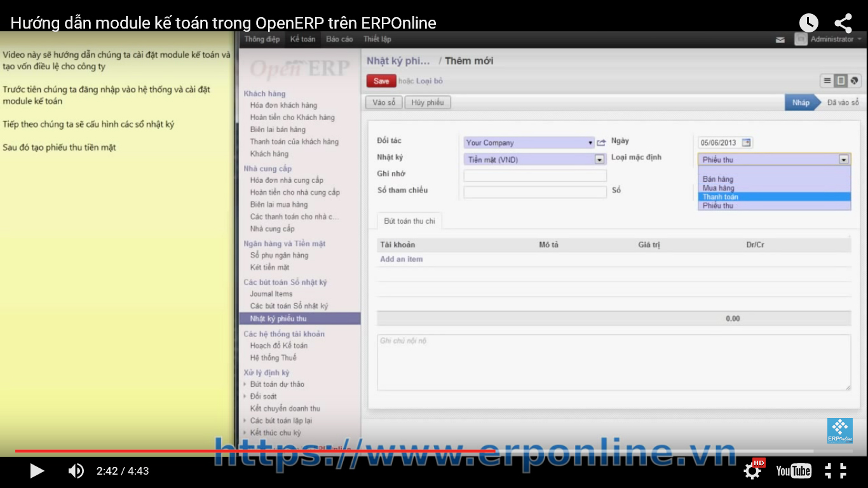Expand Đối soát in sidebar

pyautogui.click(x=263, y=396)
